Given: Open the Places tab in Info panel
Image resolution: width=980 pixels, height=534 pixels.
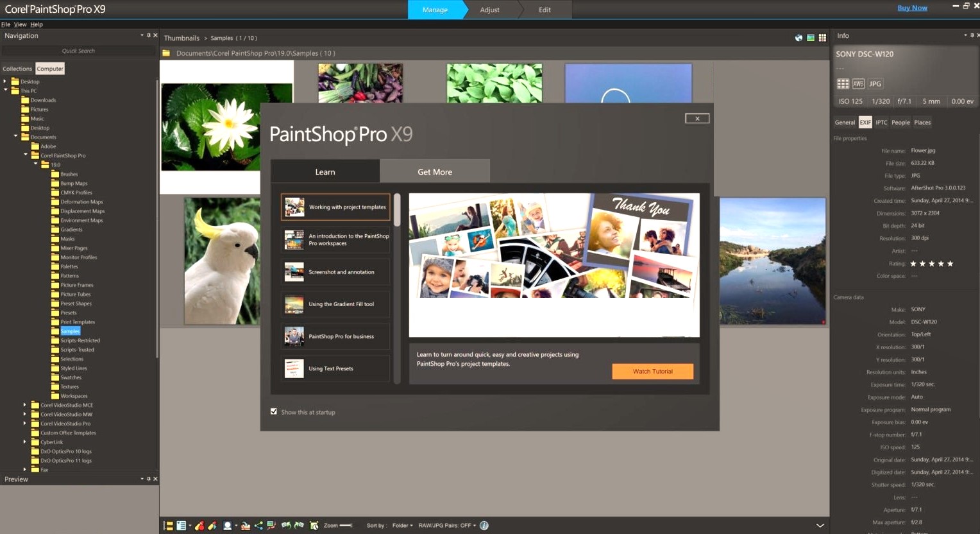Looking at the screenshot, I should (922, 123).
